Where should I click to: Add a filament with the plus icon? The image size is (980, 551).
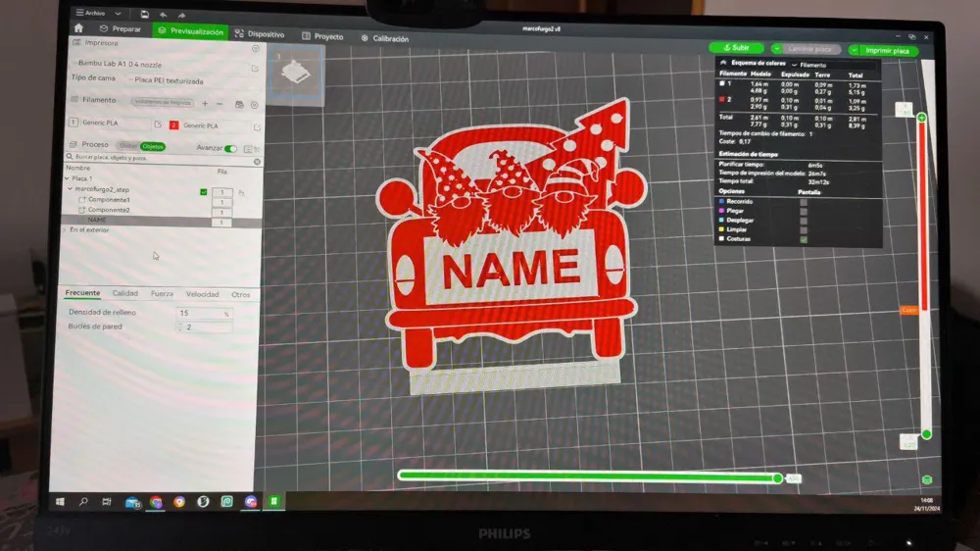point(205,103)
